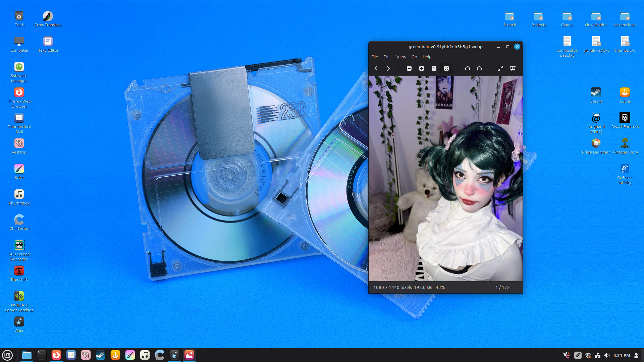This screenshot has width=644, height=362.
Task: Show image at normal 1:1 size
Action: pos(434,68)
